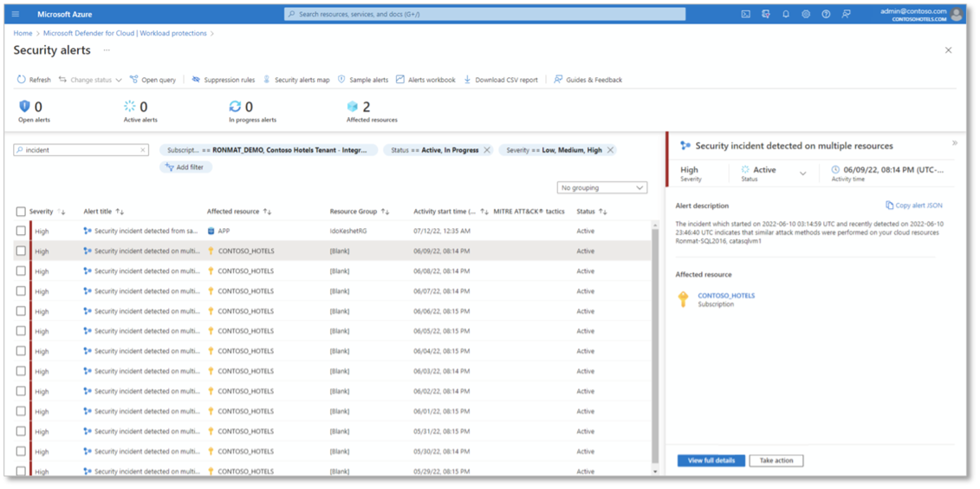The width and height of the screenshot is (980, 489).
Task: Go to Home breadcrumb
Action: click(23, 34)
